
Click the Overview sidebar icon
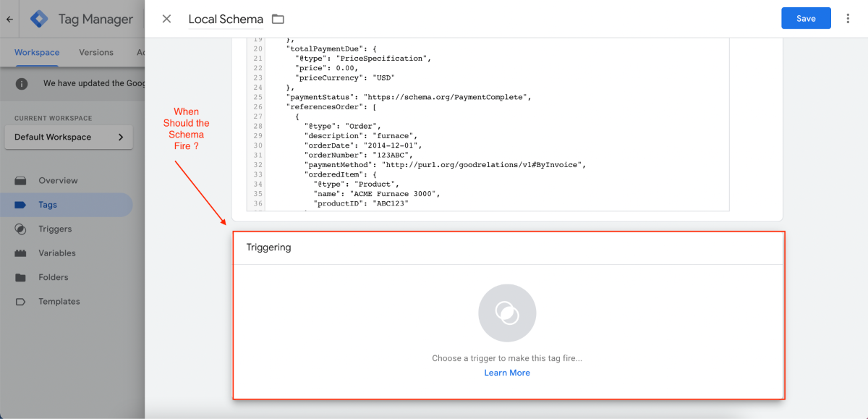(x=21, y=180)
